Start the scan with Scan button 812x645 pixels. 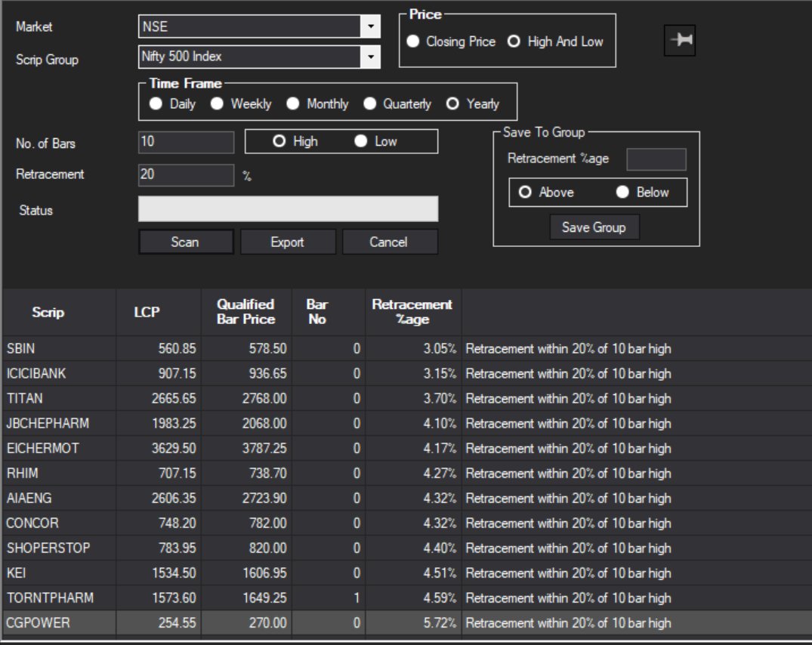(x=186, y=242)
